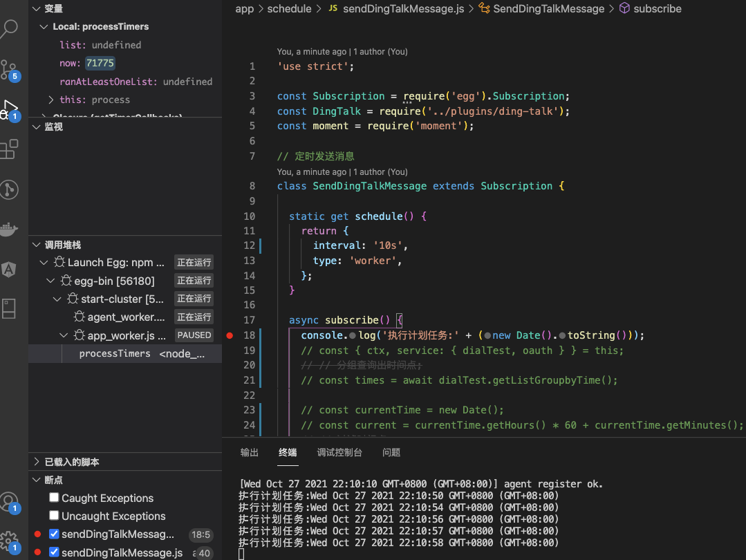Image resolution: width=746 pixels, height=560 pixels.
Task: Switch to the 终端 panel tab
Action: click(x=288, y=452)
